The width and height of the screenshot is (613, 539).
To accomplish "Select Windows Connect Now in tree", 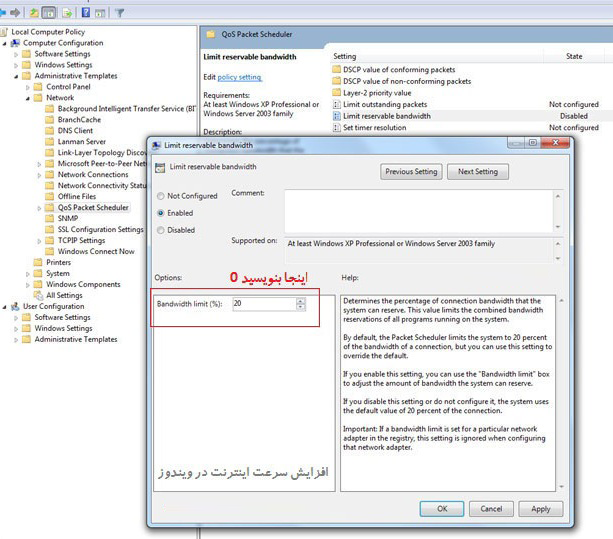I will (96, 251).
